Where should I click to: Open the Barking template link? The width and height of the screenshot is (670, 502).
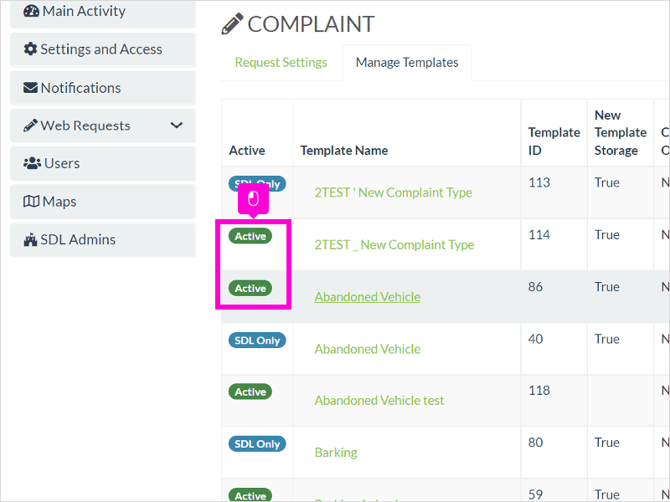pos(336,452)
